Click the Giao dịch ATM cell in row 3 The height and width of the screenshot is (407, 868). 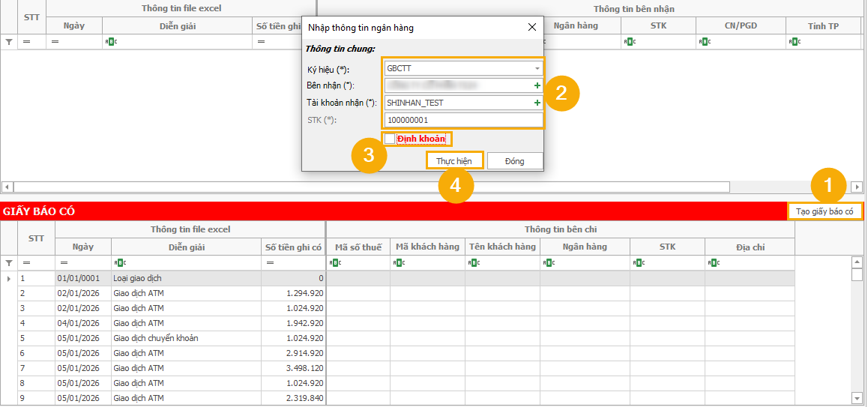pos(186,308)
